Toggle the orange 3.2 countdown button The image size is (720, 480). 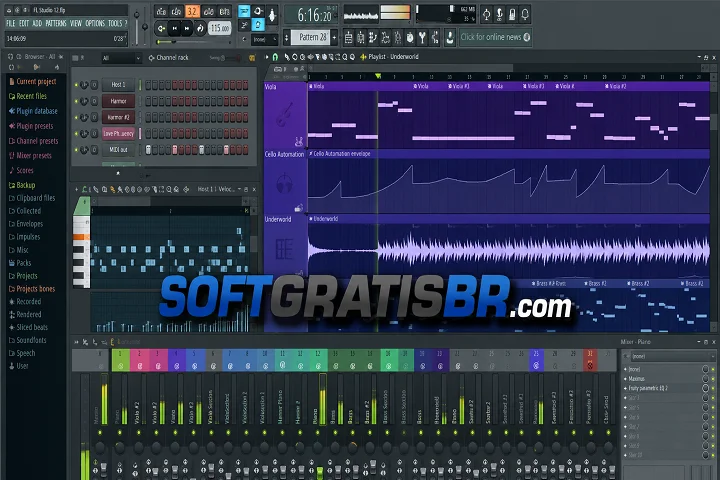(192, 11)
